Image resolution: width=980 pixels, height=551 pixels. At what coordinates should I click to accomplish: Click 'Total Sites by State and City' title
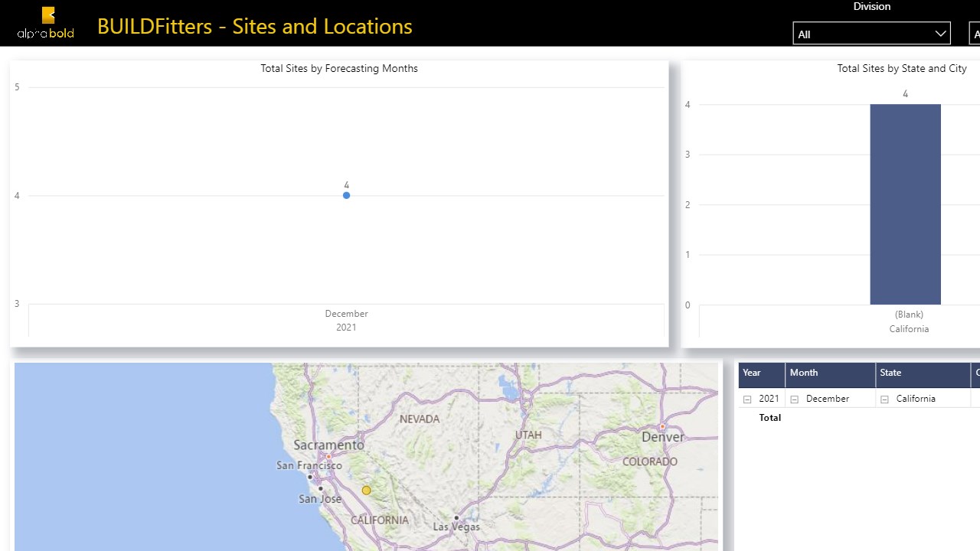902,68
